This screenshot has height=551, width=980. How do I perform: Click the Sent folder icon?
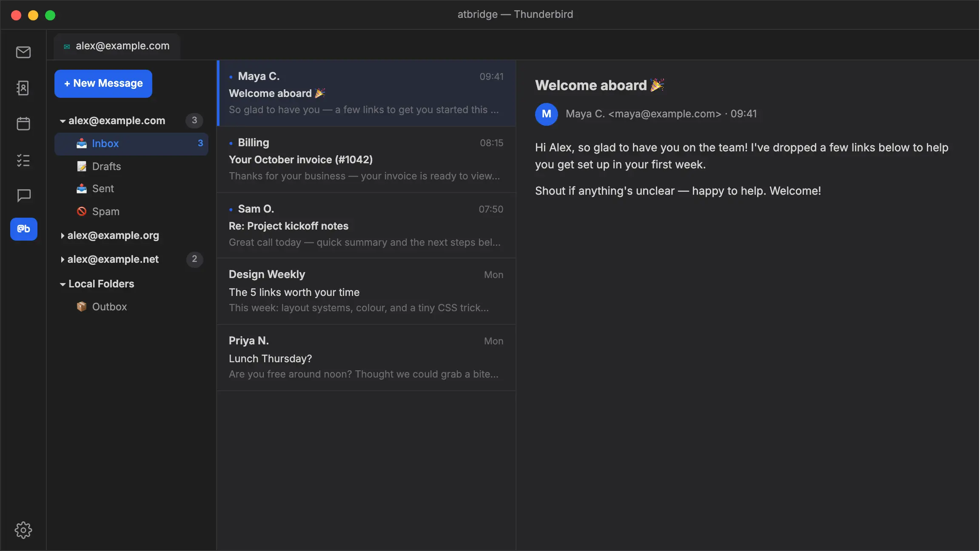click(82, 189)
